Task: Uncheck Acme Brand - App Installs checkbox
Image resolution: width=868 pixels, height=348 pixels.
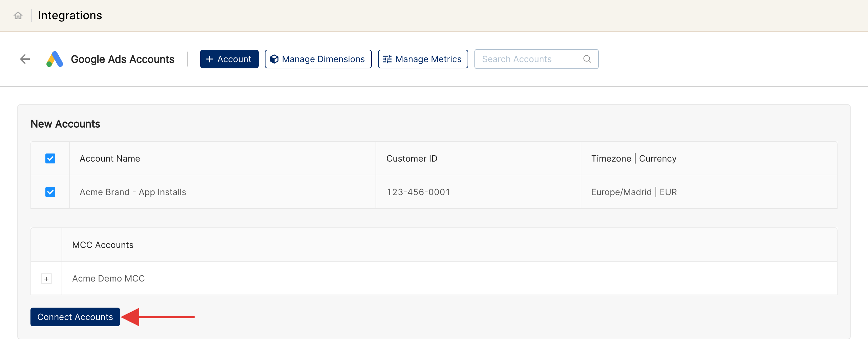Action: click(50, 192)
